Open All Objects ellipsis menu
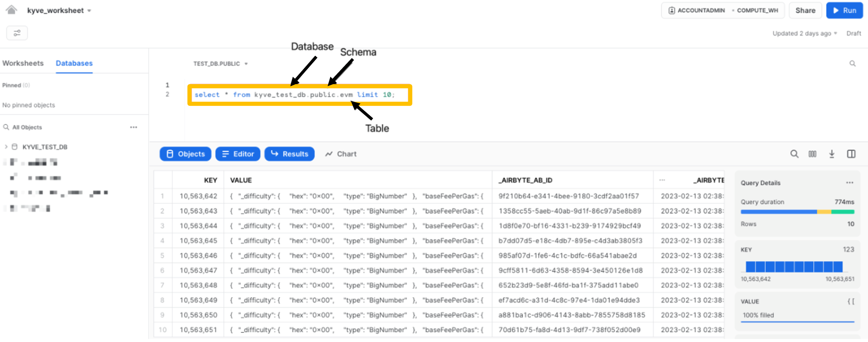 (133, 127)
